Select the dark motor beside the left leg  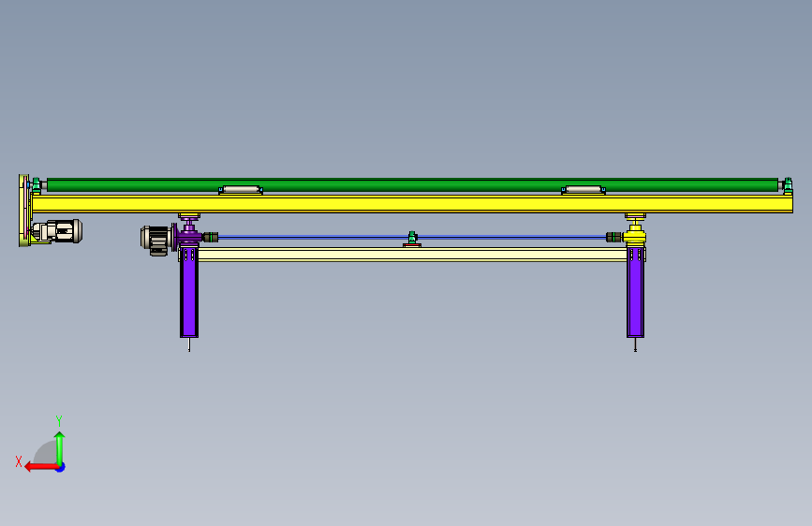coord(155,240)
